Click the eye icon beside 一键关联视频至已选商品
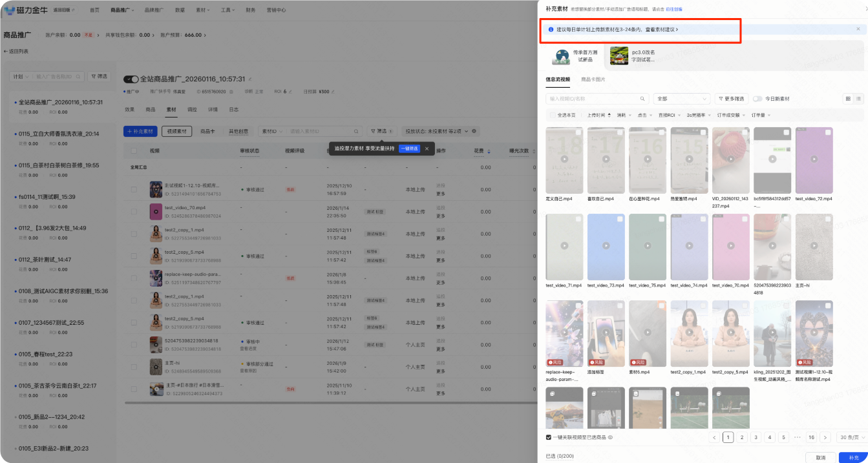The height and width of the screenshot is (463, 868). click(610, 437)
